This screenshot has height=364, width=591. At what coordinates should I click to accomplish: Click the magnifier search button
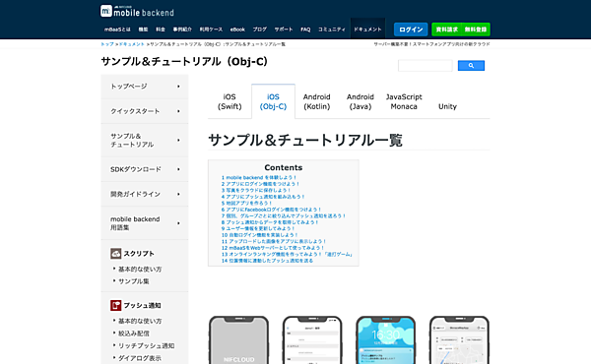[x=471, y=66]
